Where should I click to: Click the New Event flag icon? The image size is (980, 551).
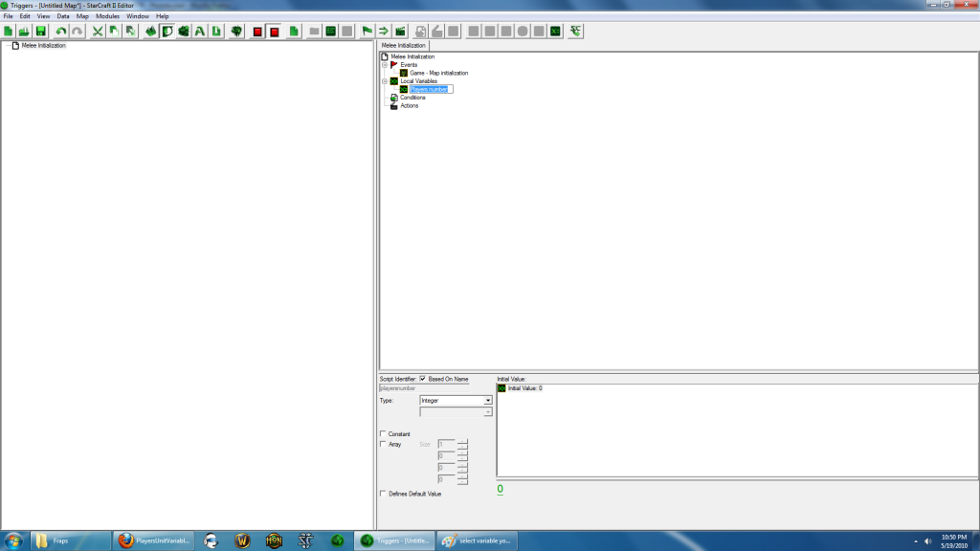367,32
